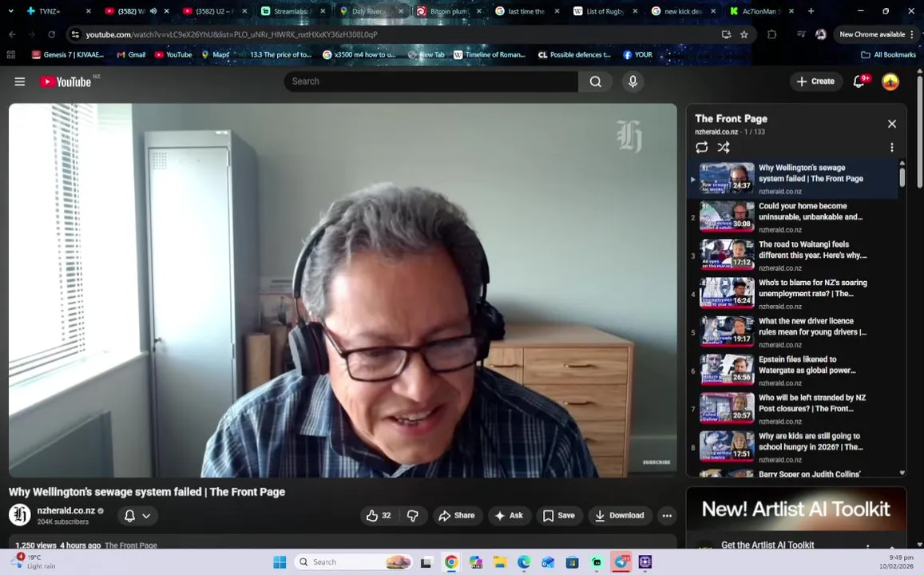Play 'Could your home become uninsurable' video
This screenshot has width=924, height=575.
pyautogui.click(x=792, y=216)
